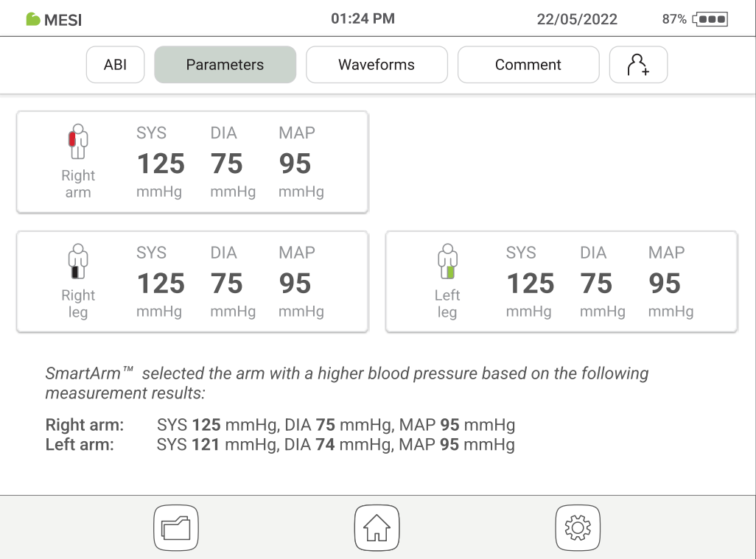Click the MESI logo
This screenshot has height=559, width=756.
(x=54, y=20)
